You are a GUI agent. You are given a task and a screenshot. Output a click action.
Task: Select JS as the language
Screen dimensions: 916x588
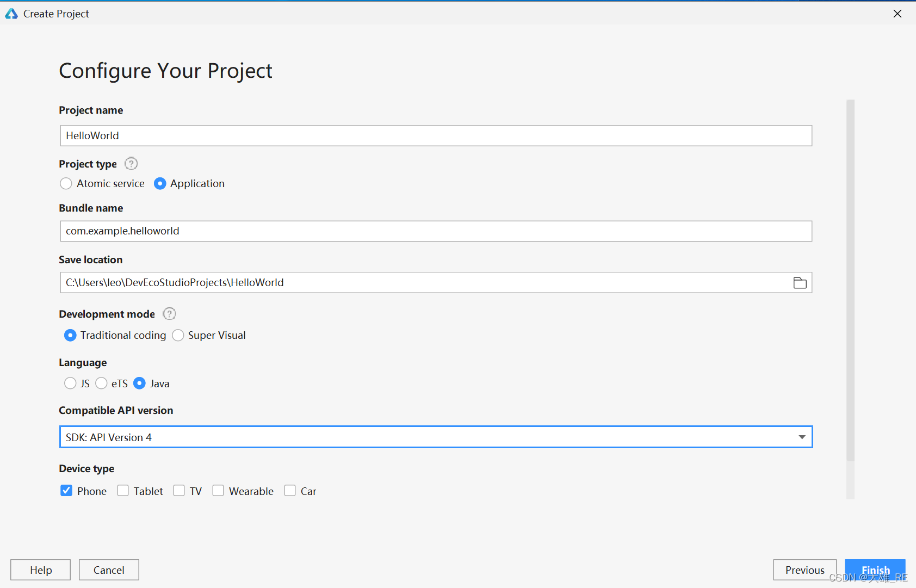click(x=70, y=383)
